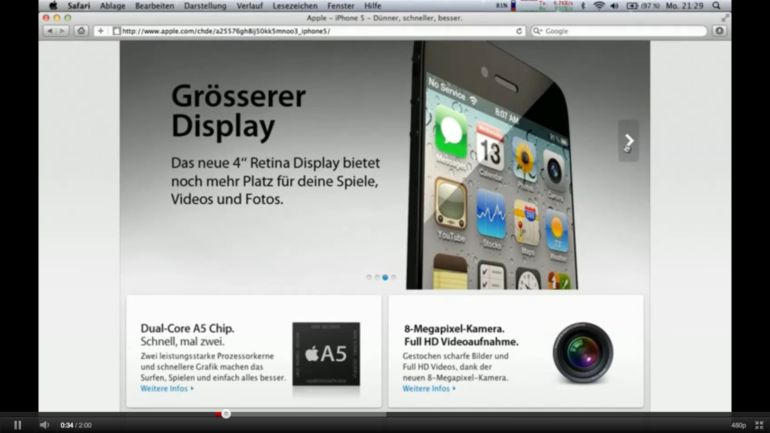
Task: Open the Lesezeichen menu
Action: [295, 6]
